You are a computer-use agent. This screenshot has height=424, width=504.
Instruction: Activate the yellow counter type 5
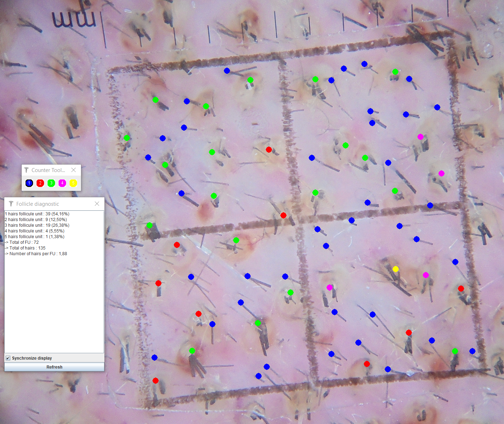[x=73, y=183]
